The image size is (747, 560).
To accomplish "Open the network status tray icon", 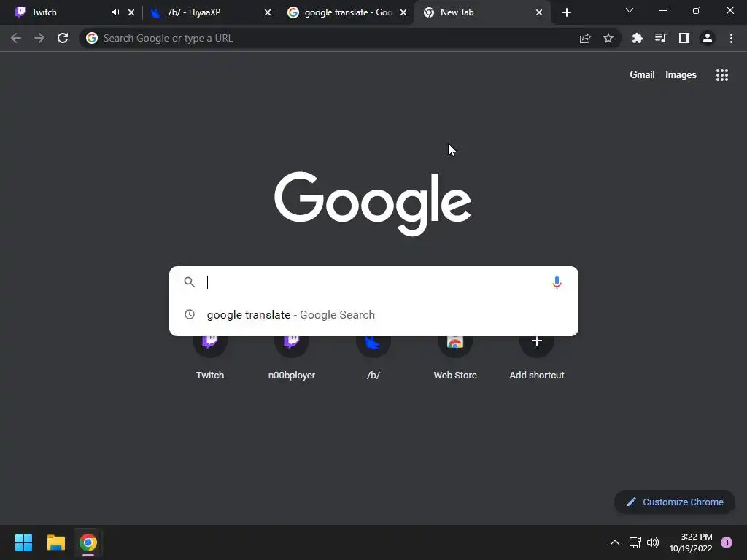I will pyautogui.click(x=635, y=542).
